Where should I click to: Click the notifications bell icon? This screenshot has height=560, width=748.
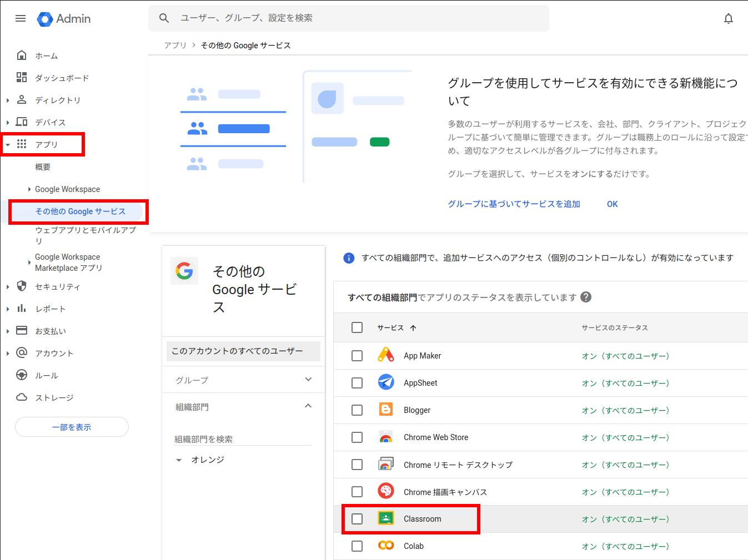coord(728,18)
